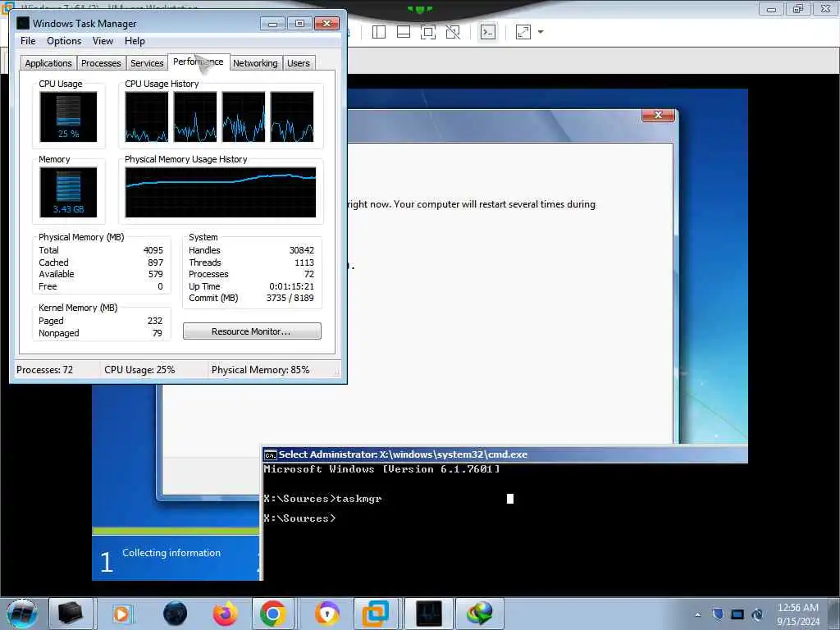Open the Help menu in Task Manager

[135, 41]
